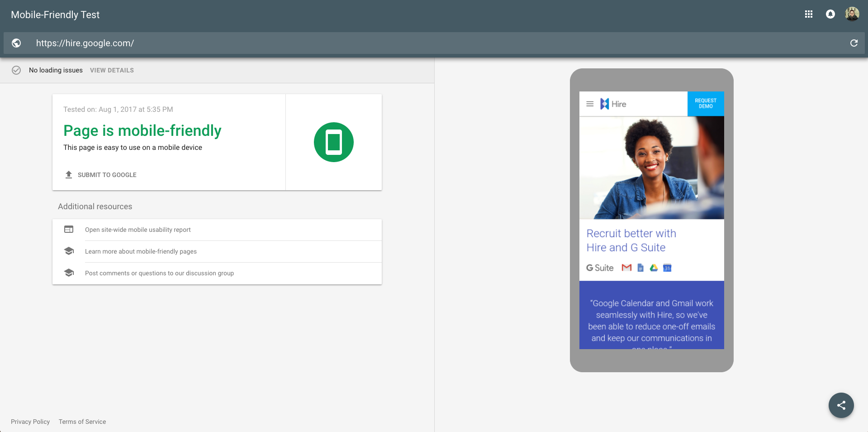Click the globe icon beside the URL
Viewport: 868px width, 432px height.
pos(16,43)
